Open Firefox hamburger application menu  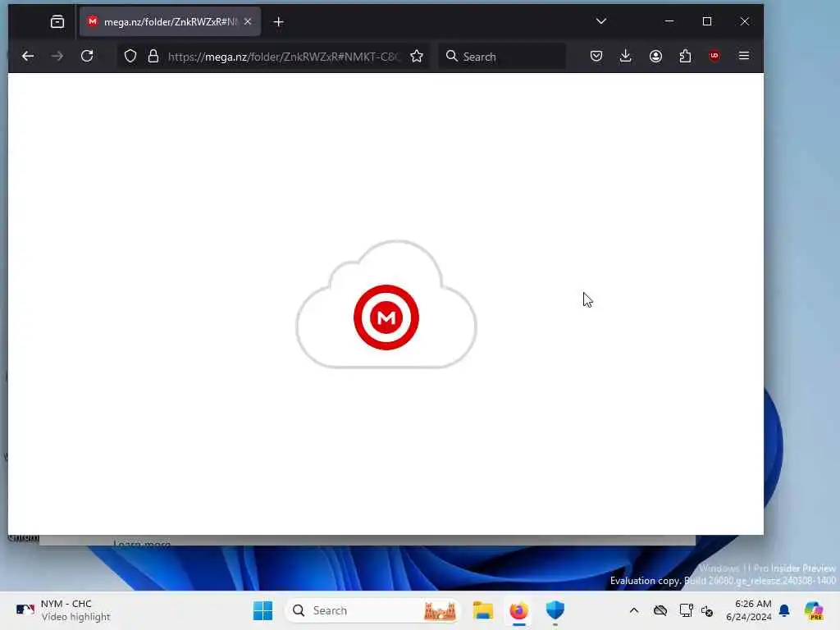[x=744, y=56]
